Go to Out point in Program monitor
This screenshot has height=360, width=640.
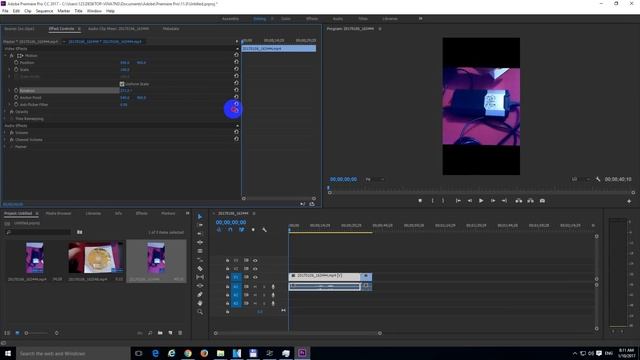[504, 201]
